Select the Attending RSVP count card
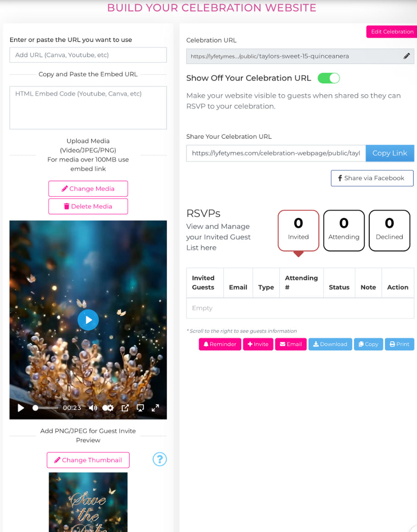Screen dimensions: 417x532 click(x=344, y=231)
